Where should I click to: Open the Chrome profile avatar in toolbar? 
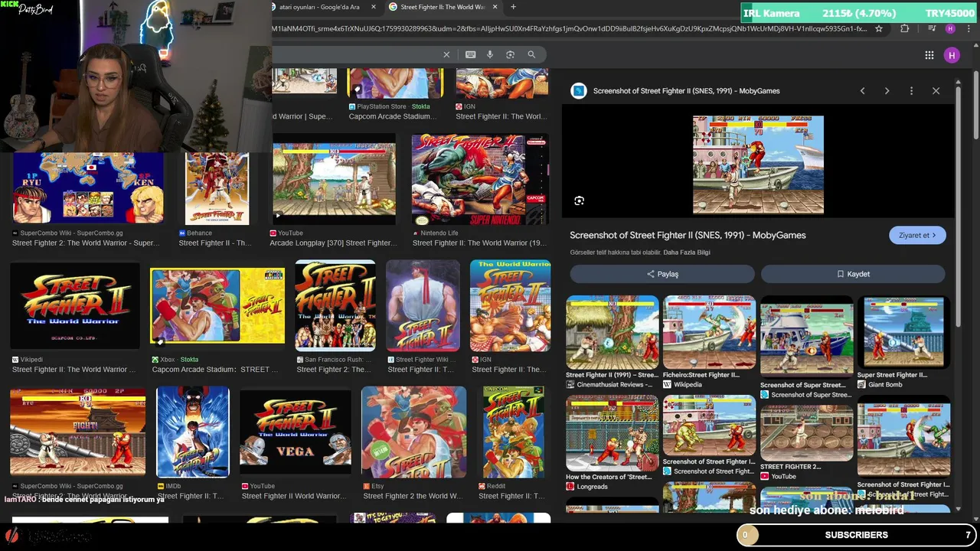coord(950,28)
